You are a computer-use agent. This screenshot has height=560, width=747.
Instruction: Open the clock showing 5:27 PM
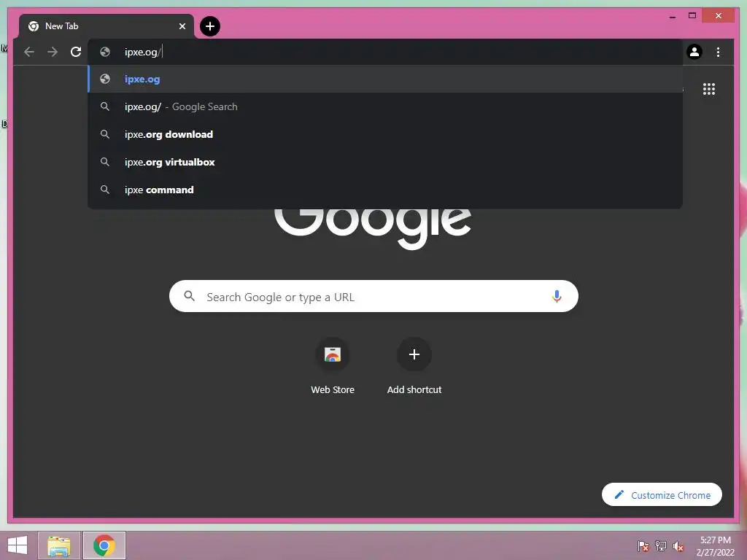tap(715, 545)
